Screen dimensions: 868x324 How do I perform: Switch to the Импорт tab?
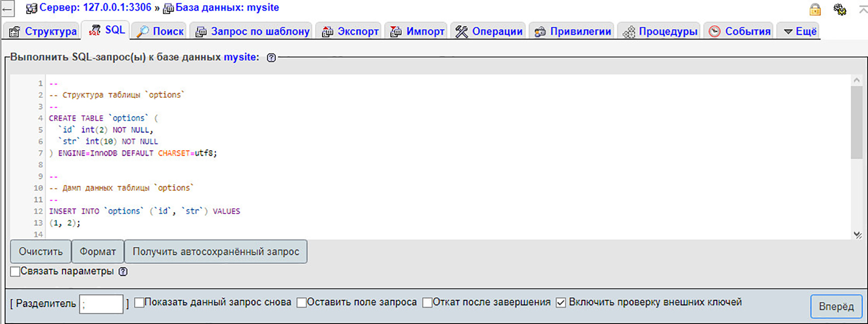click(418, 31)
